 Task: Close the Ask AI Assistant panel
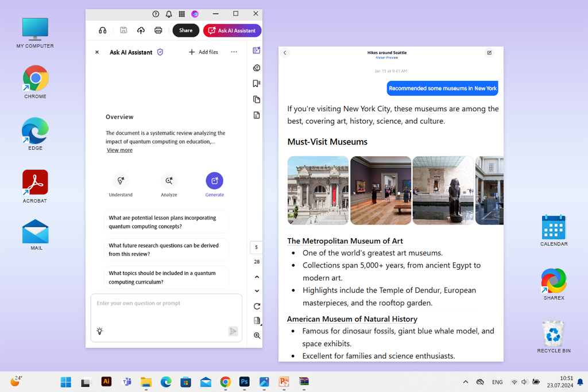[x=96, y=52]
